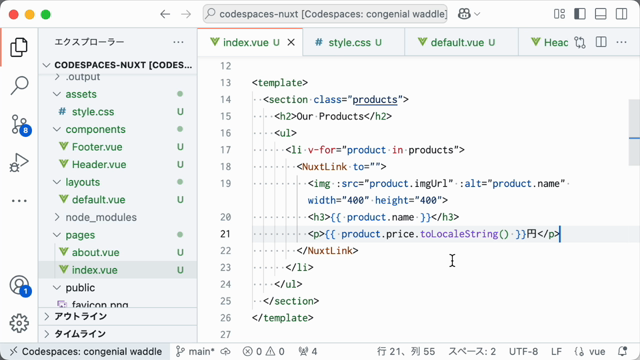Viewport: 640px width, 360px height.
Task: Open the Accounts menu icon
Action: click(x=19, y=285)
